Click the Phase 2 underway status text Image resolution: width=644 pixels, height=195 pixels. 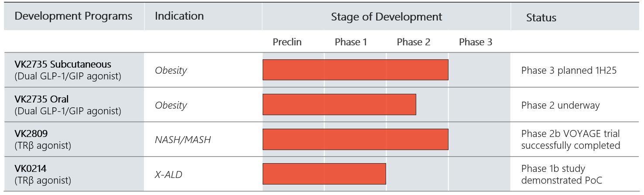click(560, 105)
